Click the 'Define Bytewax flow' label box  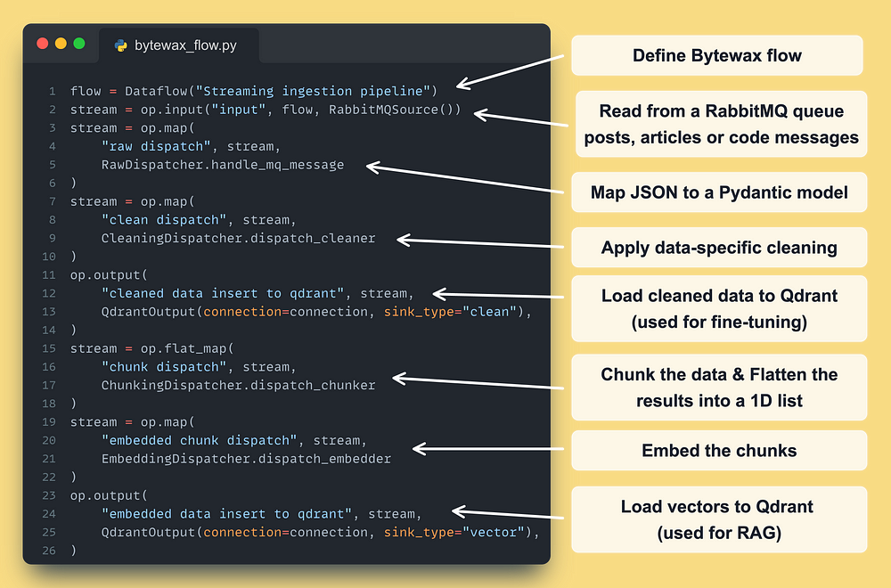click(717, 55)
